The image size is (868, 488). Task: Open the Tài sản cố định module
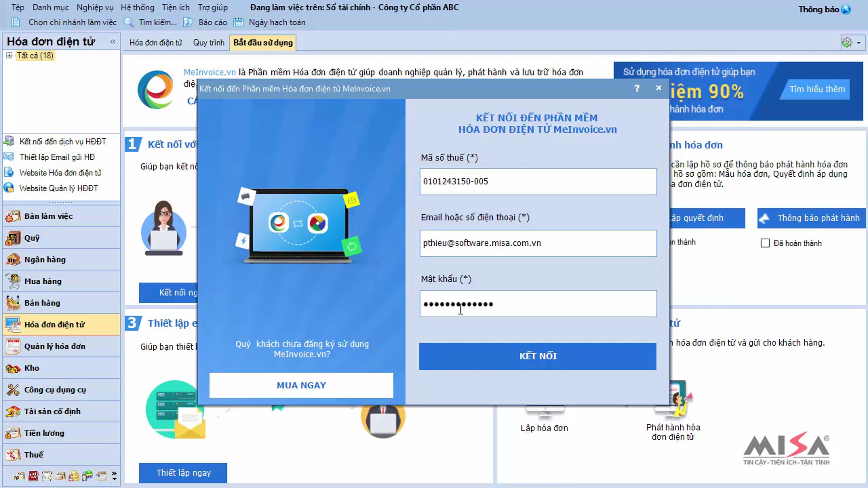tap(61, 411)
